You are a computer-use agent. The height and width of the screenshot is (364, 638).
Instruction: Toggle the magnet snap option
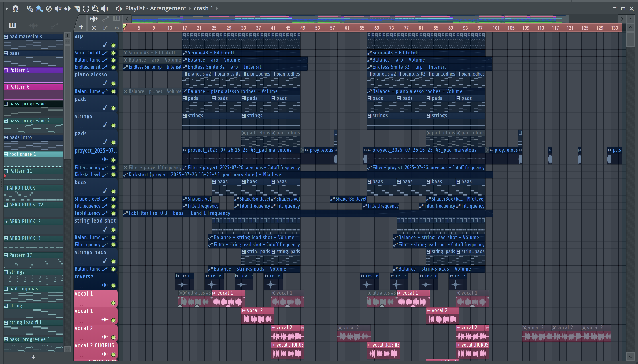[16, 8]
